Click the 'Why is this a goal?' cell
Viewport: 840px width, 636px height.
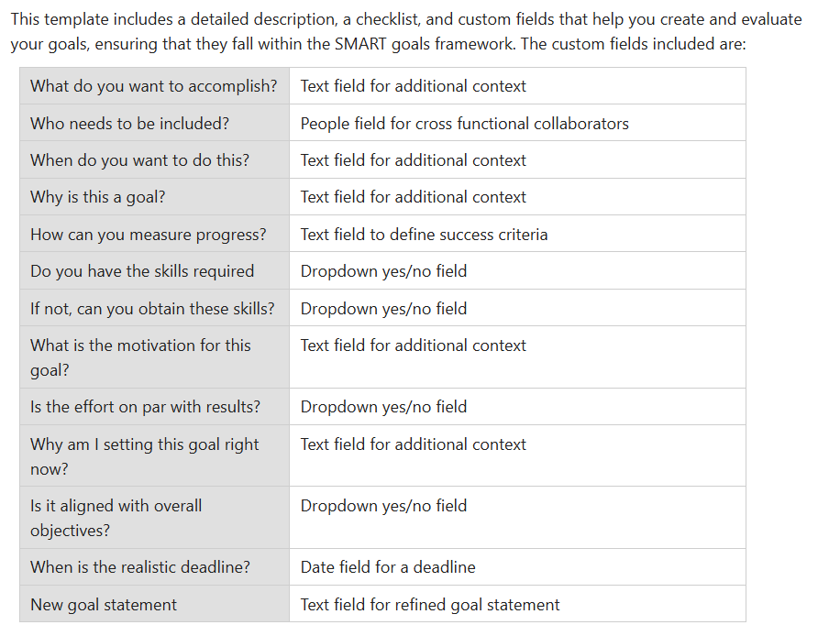(x=97, y=197)
